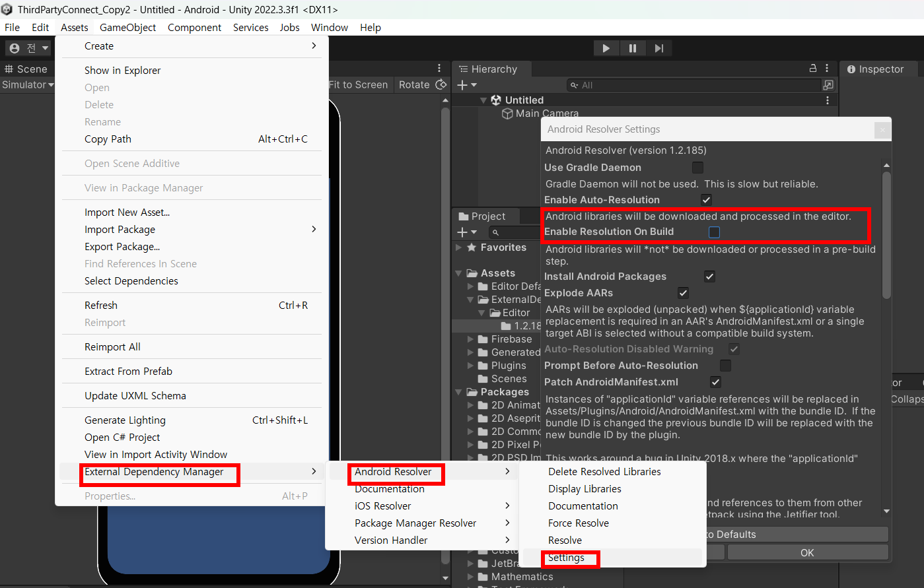Click the Main Camera cube icon
Image resolution: width=924 pixels, height=588 pixels.
[x=507, y=114]
